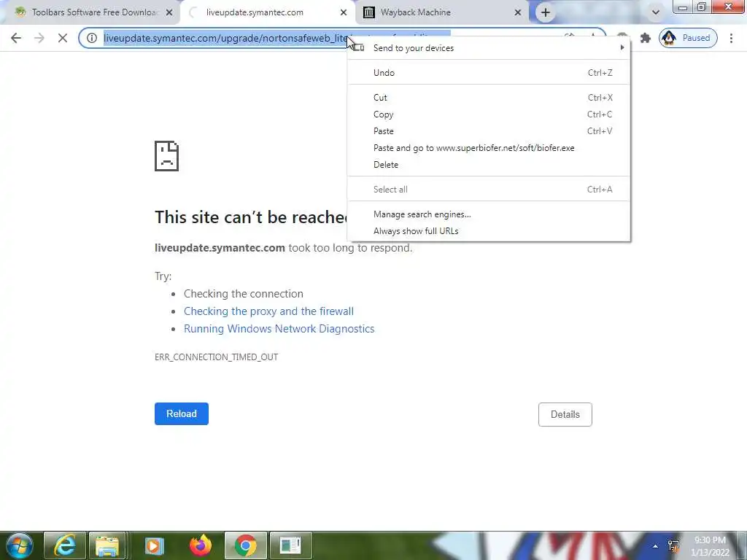747x560 pixels.
Task: Select Paste and go to www.superbiofer.net
Action: pyautogui.click(x=488, y=147)
